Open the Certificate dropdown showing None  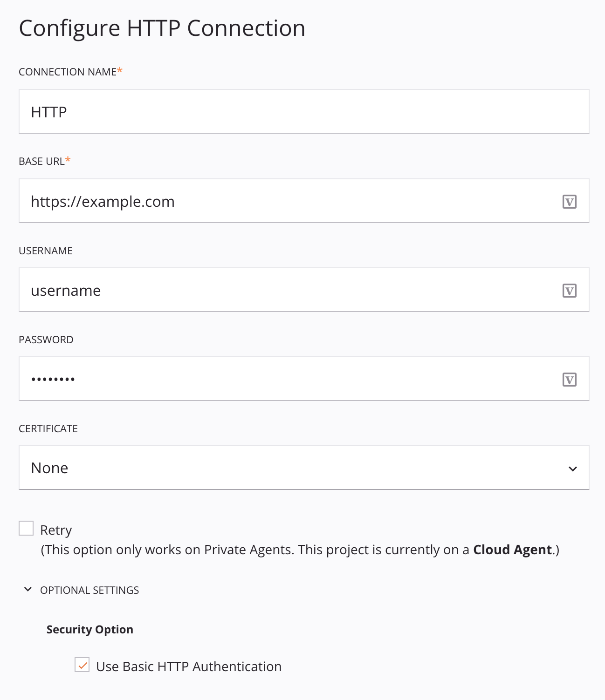(x=303, y=468)
